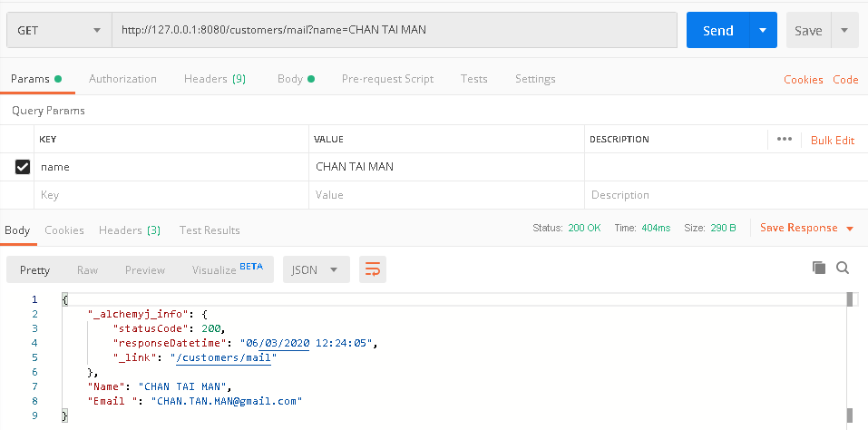Image resolution: width=868 pixels, height=430 pixels.
Task: Open the Save Response dropdown
Action: tap(806, 229)
